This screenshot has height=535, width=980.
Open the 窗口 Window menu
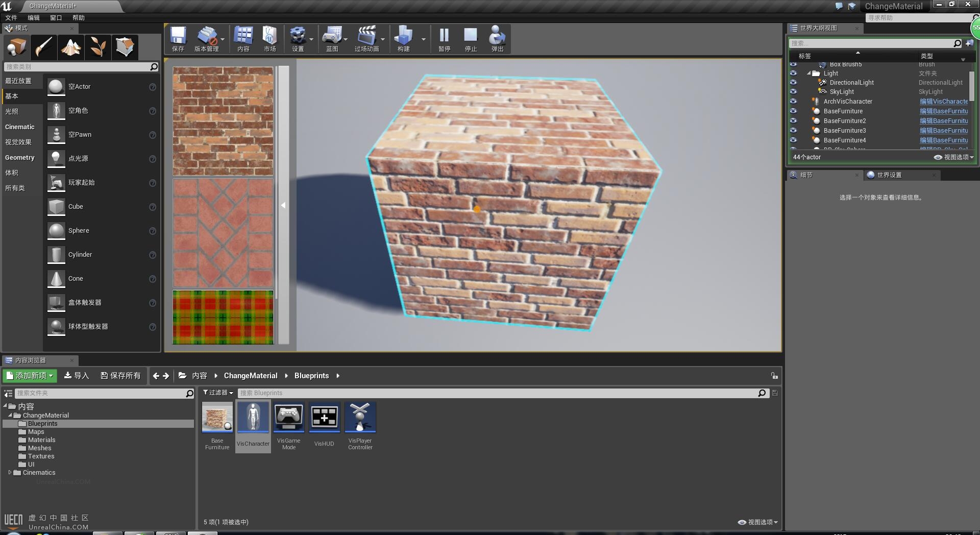(x=56, y=18)
